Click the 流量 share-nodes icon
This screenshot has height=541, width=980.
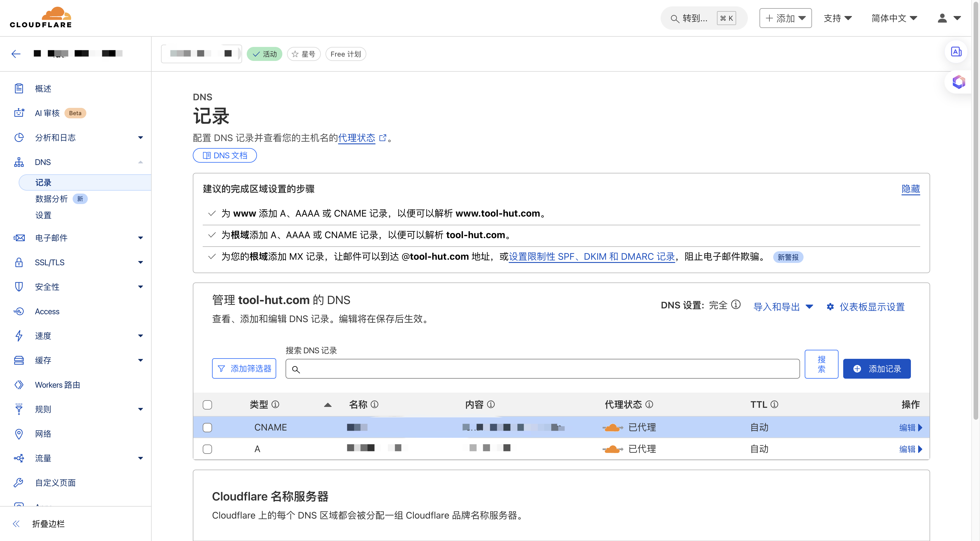[x=19, y=458]
